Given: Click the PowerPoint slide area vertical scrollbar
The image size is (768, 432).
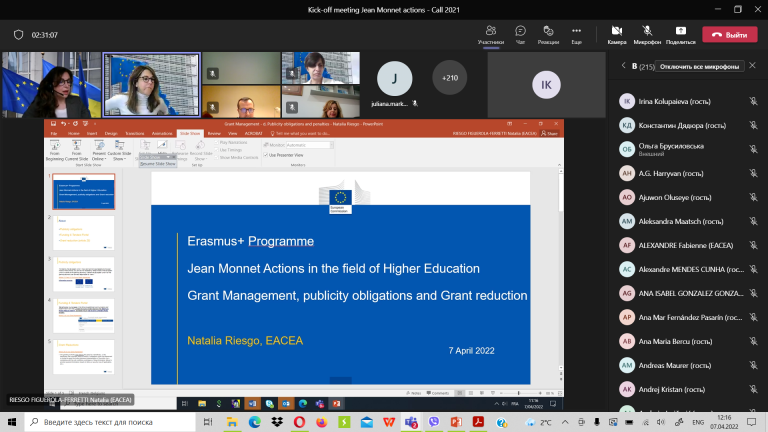Looking at the screenshot, I should click(x=560, y=269).
